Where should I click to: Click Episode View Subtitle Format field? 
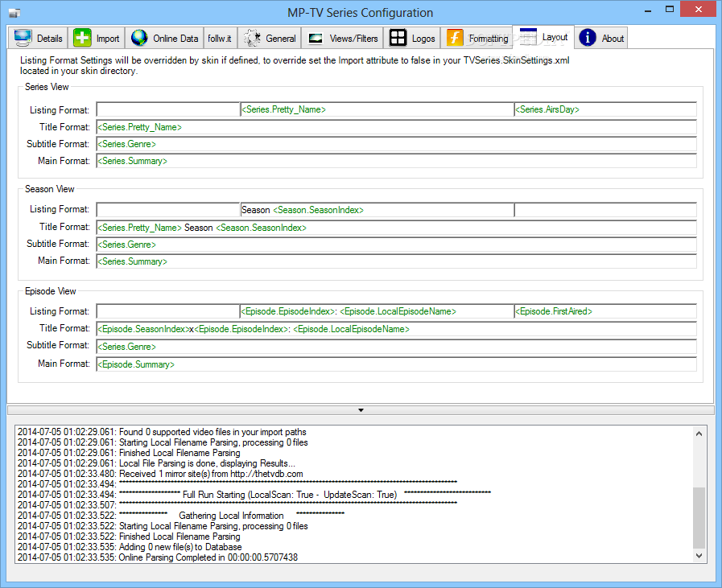click(x=397, y=347)
